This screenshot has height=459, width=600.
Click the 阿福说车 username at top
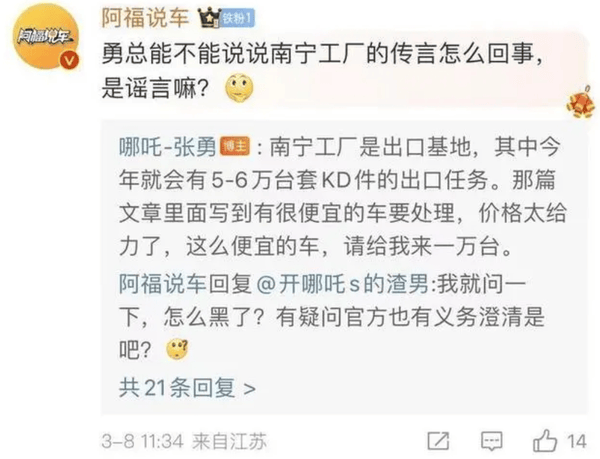[145, 17]
